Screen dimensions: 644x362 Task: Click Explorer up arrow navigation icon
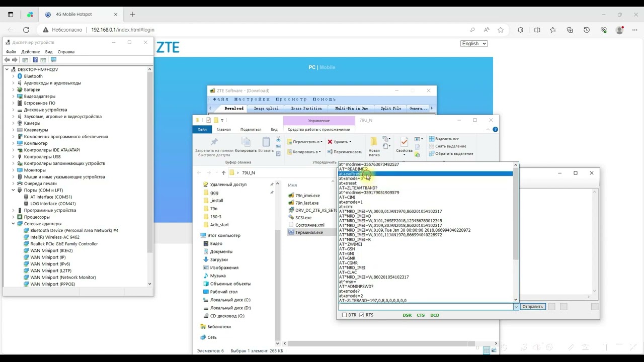point(223,172)
